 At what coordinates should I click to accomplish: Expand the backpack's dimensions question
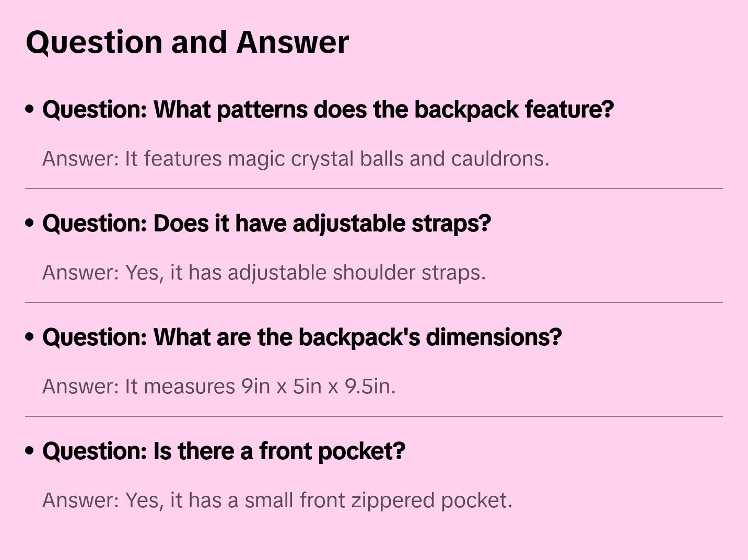point(302,337)
